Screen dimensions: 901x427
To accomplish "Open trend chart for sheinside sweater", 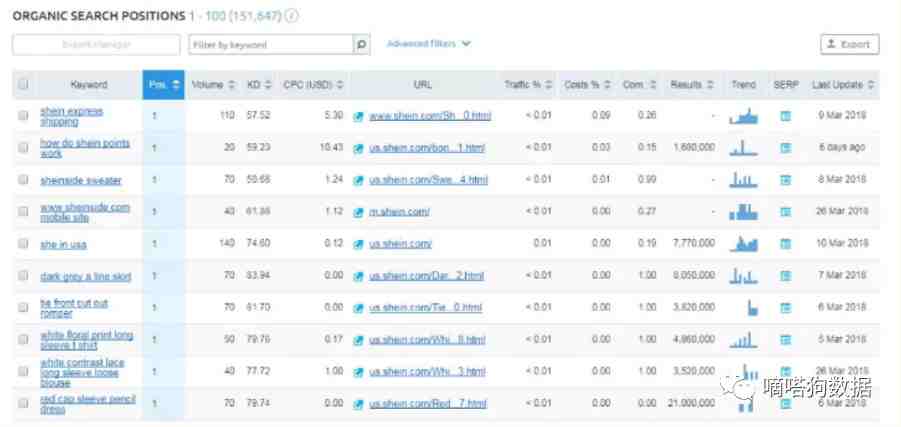I will [x=744, y=180].
